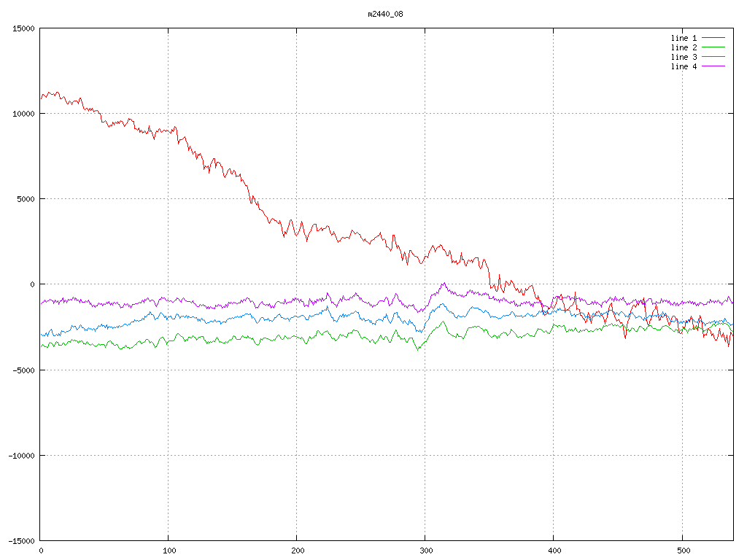
Task: Click the line sample beside "line 3"
Action: pyautogui.click(x=714, y=57)
